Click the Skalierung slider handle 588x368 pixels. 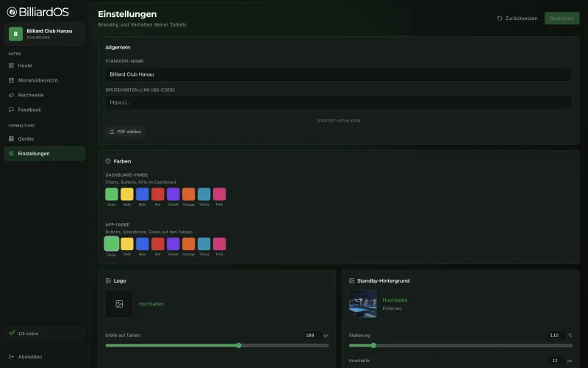[x=373, y=345]
